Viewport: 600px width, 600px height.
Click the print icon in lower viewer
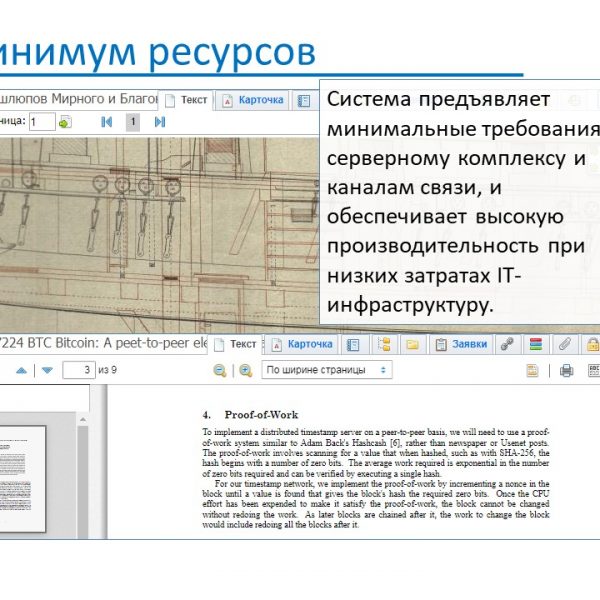click(x=567, y=371)
